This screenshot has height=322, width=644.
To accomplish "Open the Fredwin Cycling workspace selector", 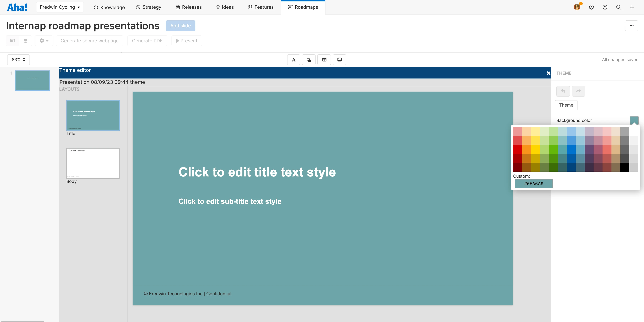I will click(60, 7).
